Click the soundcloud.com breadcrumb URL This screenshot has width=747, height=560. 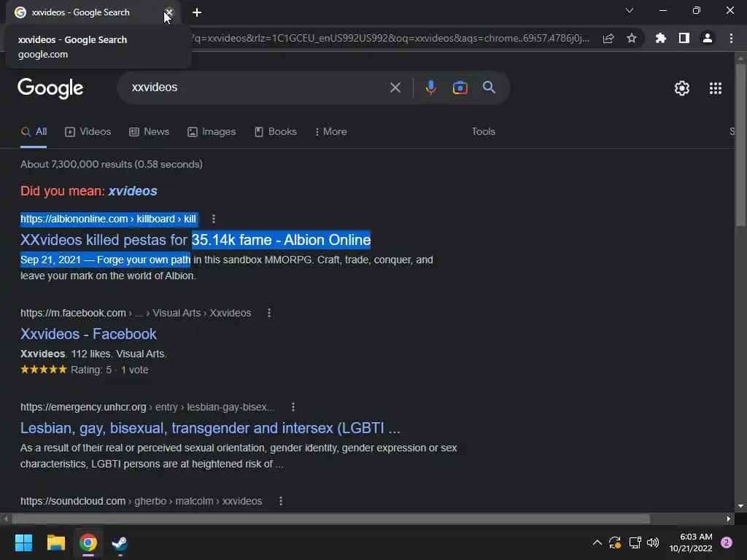(141, 501)
